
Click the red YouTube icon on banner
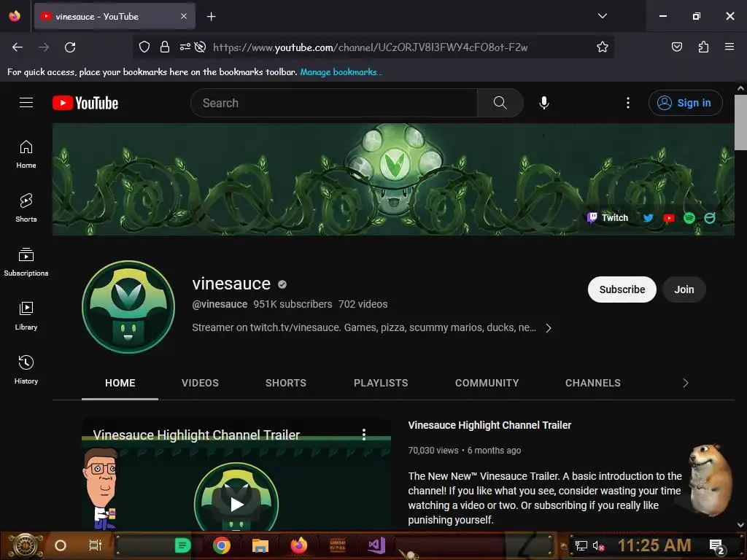coord(669,218)
